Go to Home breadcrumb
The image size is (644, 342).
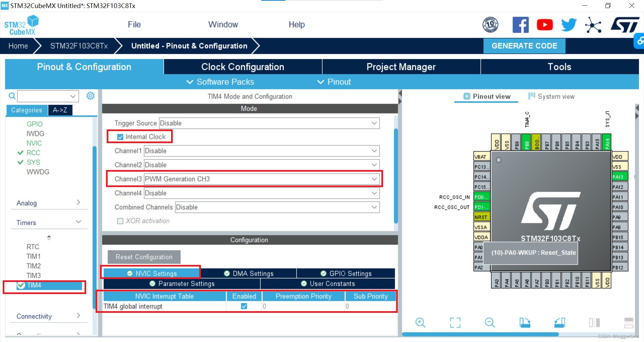point(18,46)
